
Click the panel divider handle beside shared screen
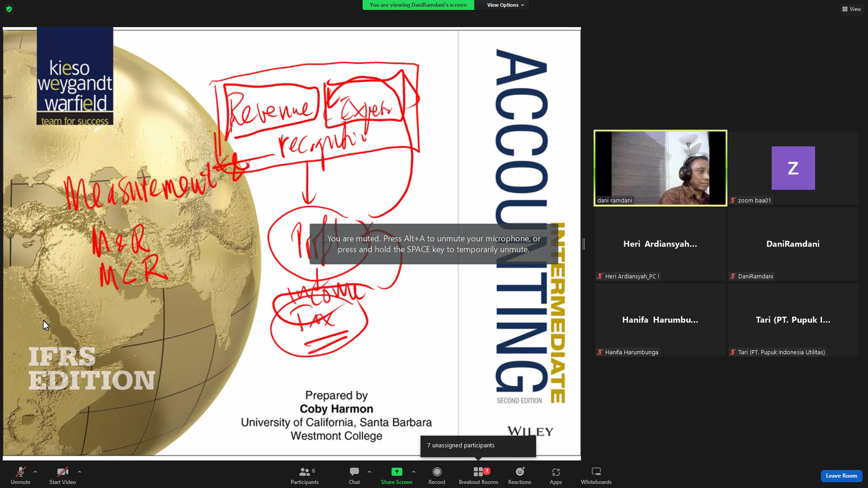coord(584,244)
